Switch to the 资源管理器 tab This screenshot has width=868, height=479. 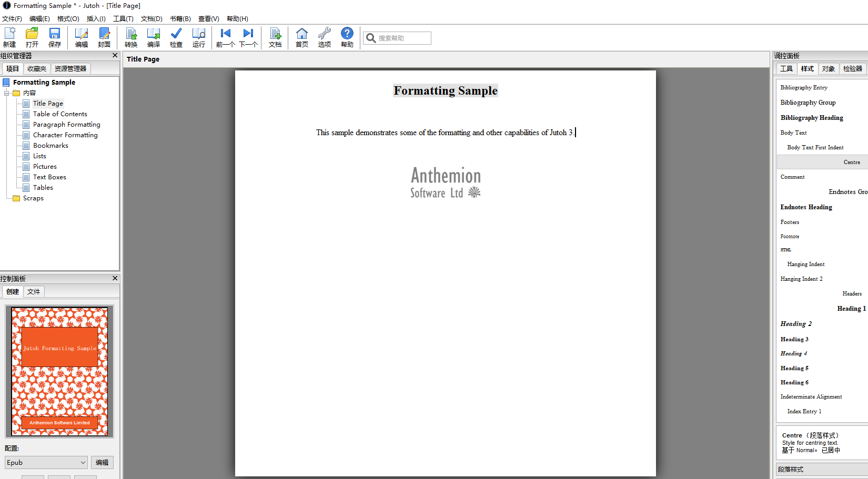70,68
